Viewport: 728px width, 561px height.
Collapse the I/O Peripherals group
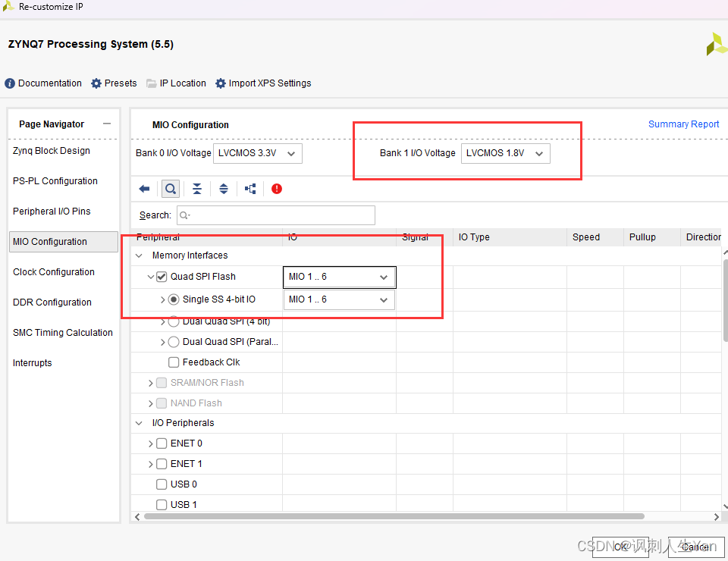[139, 423]
